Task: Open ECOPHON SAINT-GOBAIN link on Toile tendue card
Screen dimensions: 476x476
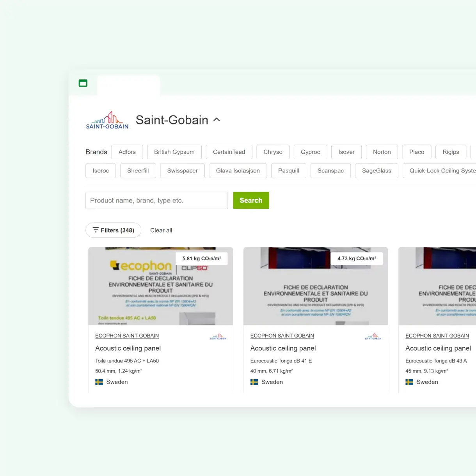Action: tap(127, 336)
